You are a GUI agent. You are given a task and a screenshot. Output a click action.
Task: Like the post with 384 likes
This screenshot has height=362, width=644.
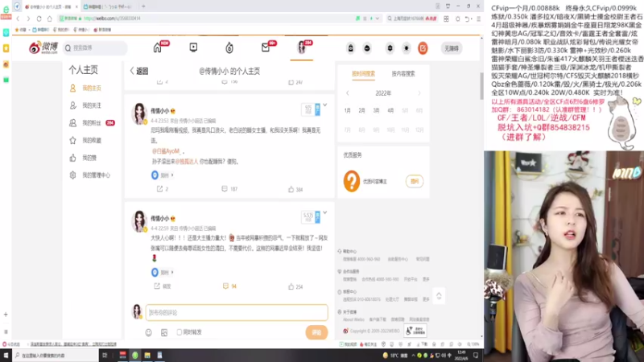click(x=295, y=189)
